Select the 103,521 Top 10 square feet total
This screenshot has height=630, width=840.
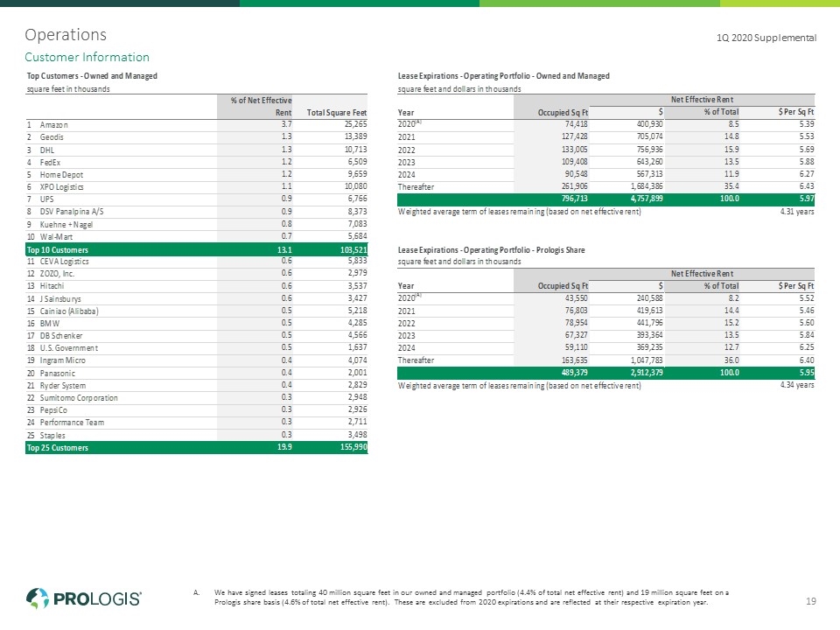[x=353, y=250]
